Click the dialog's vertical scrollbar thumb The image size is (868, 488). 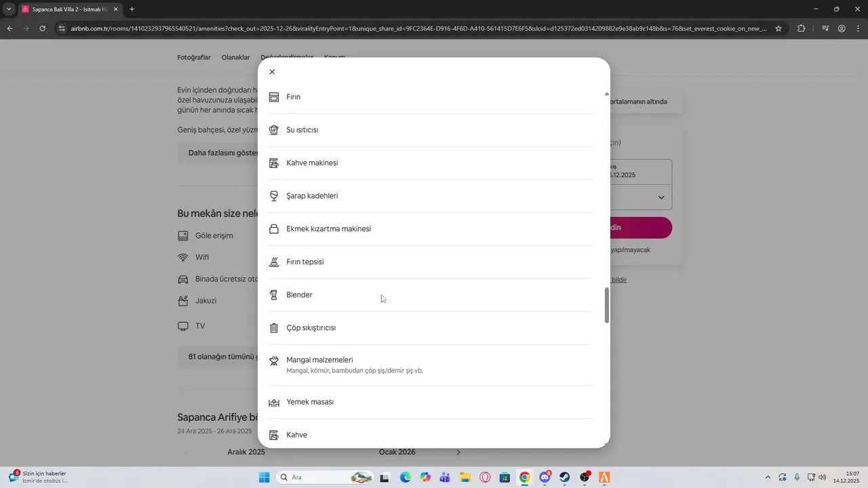click(x=607, y=305)
